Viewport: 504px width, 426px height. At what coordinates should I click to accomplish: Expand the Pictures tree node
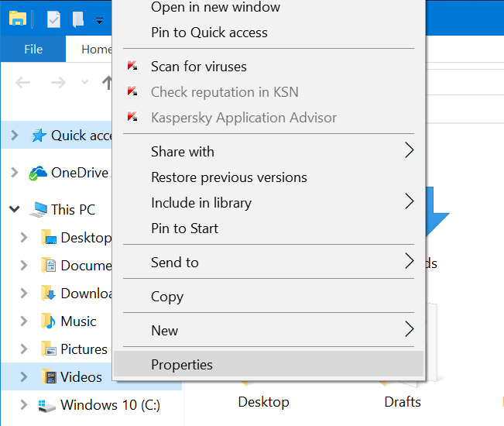(x=24, y=349)
